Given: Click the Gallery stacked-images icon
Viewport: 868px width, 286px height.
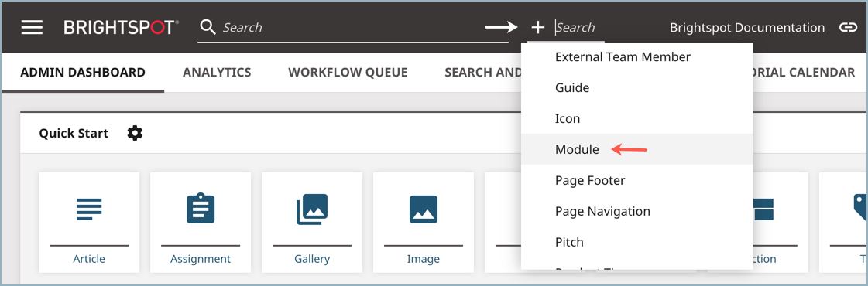Looking at the screenshot, I should click(x=312, y=209).
